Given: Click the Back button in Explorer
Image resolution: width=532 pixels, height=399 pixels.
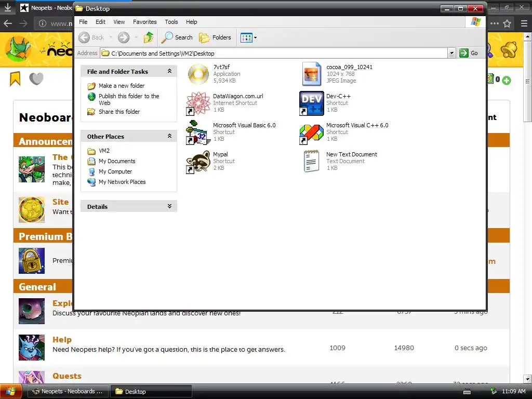Looking at the screenshot, I should (x=91, y=37).
